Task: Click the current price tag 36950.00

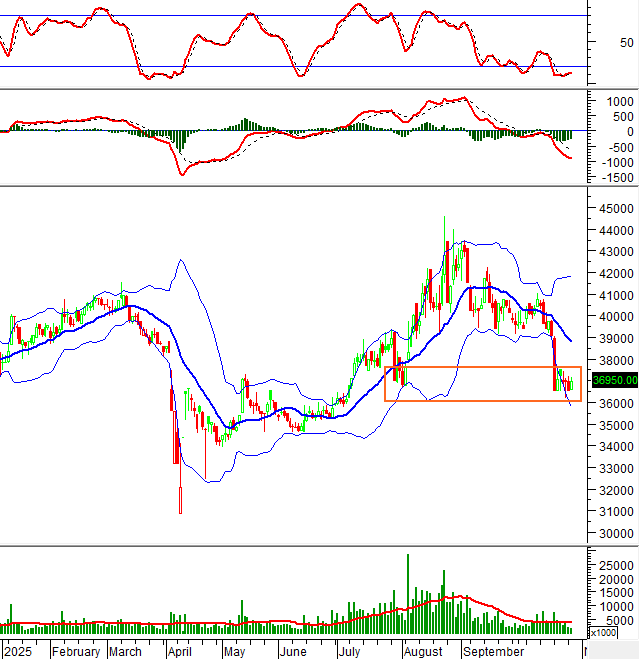Action: [x=611, y=380]
